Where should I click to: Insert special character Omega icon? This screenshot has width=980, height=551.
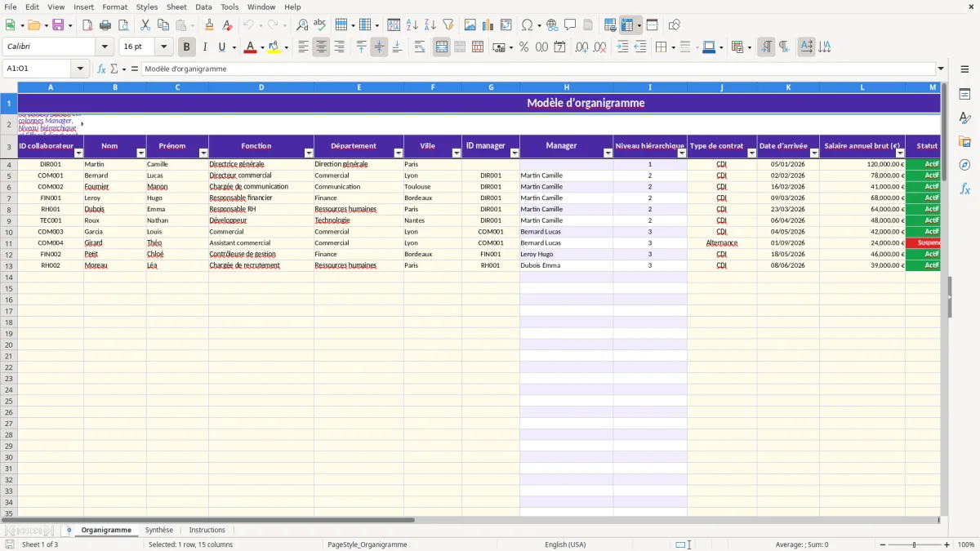pos(527,25)
